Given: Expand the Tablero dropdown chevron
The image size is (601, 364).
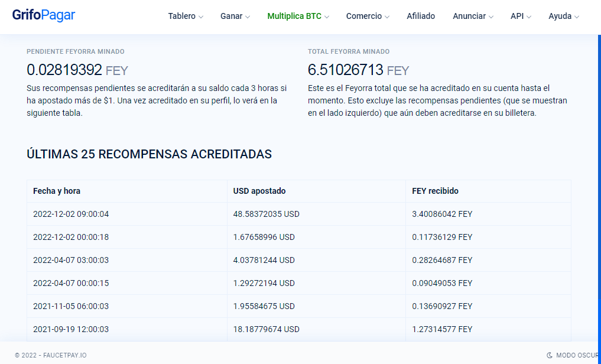Looking at the screenshot, I should click(x=201, y=17).
